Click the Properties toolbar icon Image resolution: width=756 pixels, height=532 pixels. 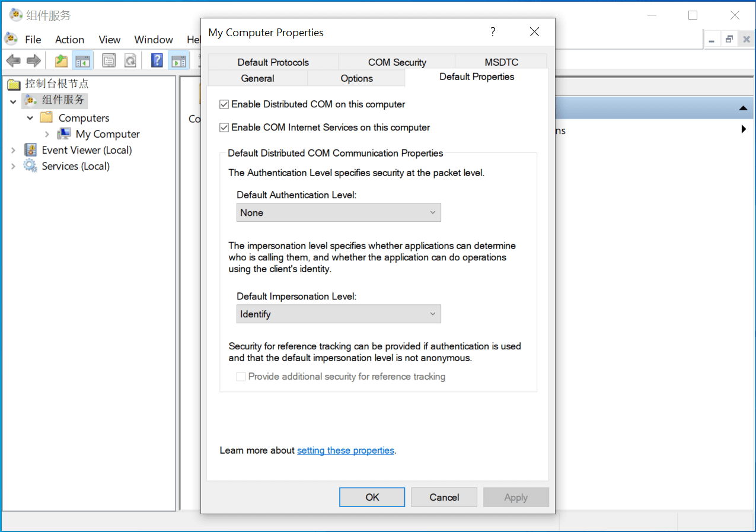click(x=109, y=60)
